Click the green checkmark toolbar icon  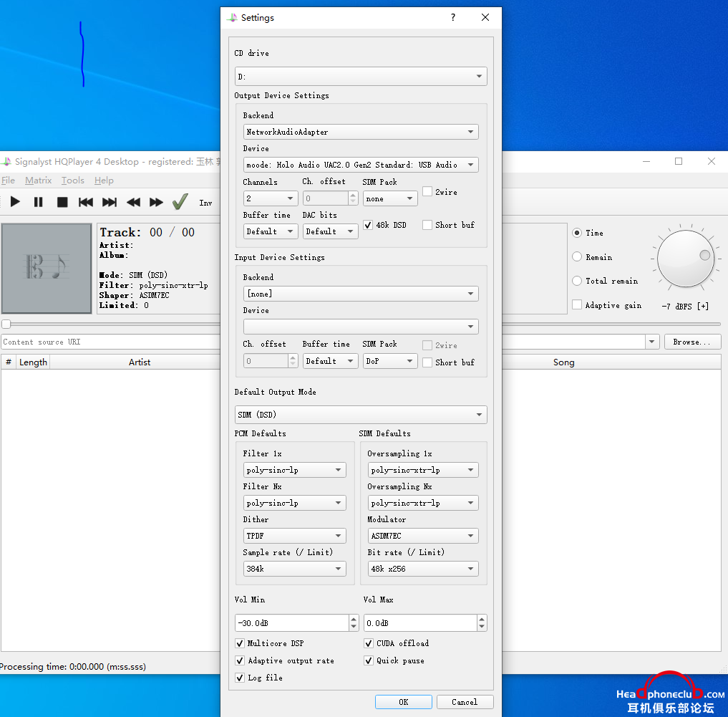[x=180, y=202]
